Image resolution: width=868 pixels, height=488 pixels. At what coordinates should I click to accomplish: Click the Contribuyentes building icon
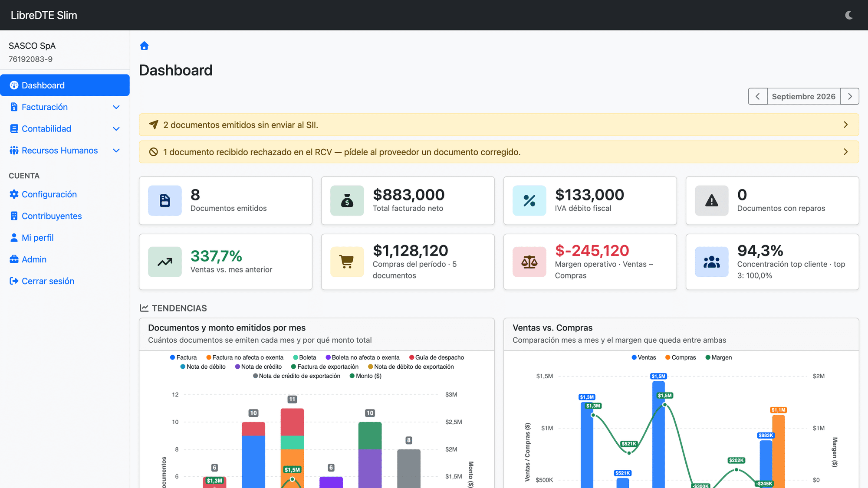pos(14,216)
